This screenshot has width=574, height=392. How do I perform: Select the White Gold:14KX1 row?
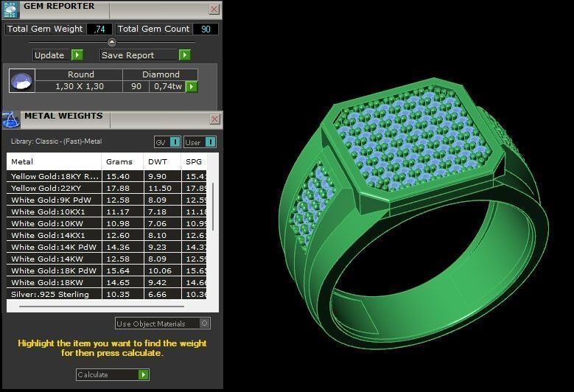click(107, 235)
